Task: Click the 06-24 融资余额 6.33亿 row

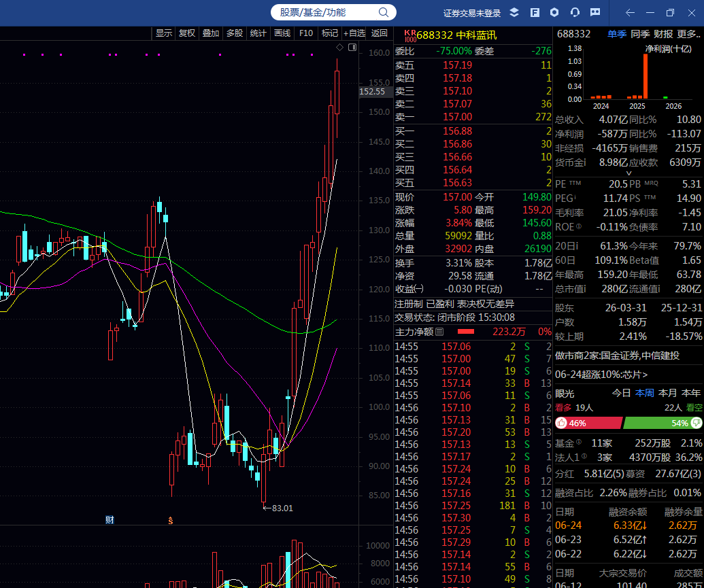Action: (x=628, y=525)
